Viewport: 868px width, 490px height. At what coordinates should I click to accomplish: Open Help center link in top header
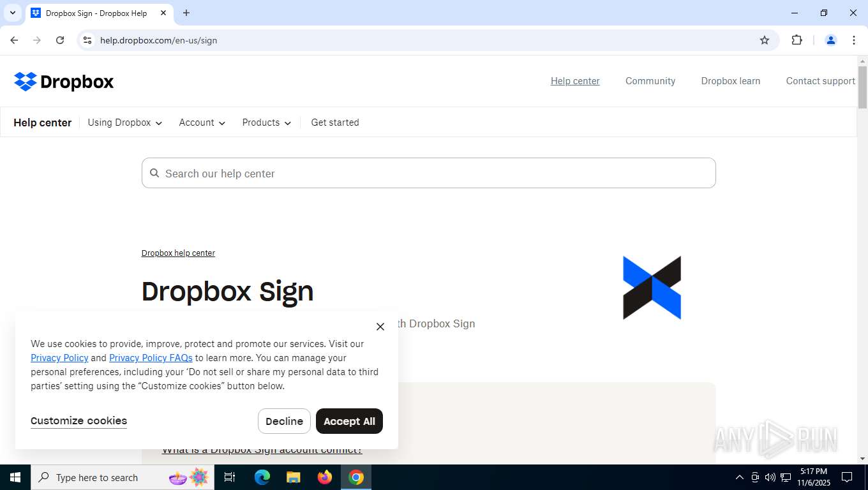(x=575, y=81)
